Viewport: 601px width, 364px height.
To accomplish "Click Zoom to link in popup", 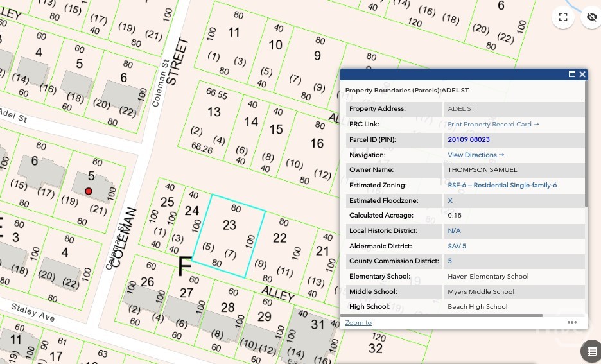I will click(358, 322).
